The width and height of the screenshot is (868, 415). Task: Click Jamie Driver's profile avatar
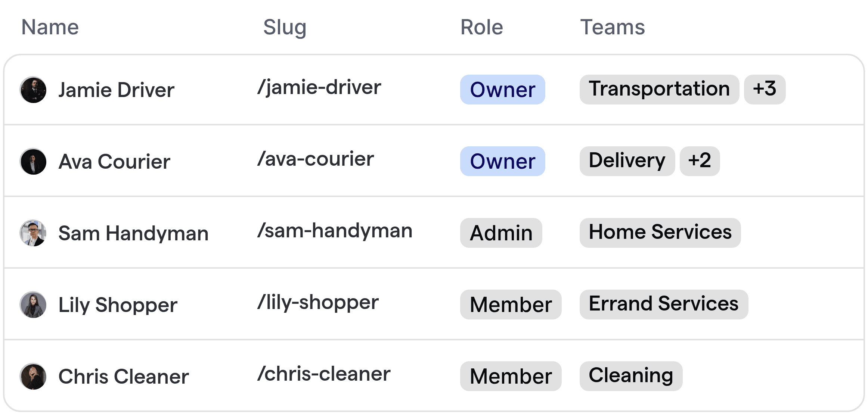click(33, 89)
